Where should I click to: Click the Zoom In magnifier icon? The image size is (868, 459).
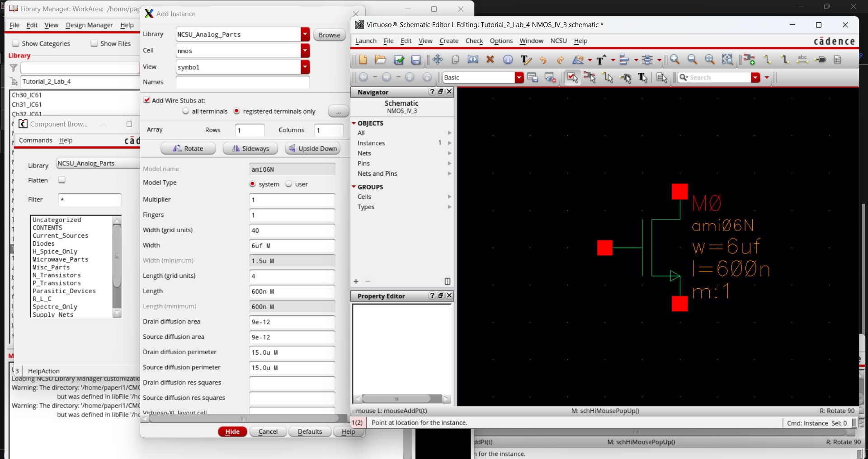(675, 60)
